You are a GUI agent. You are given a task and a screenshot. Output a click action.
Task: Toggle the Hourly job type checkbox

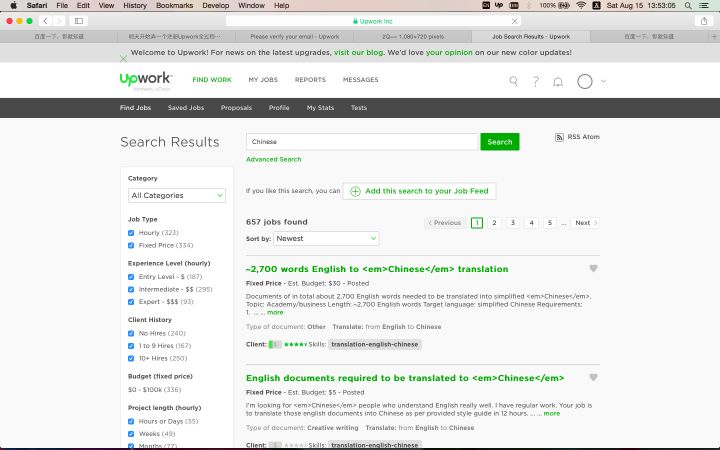(x=131, y=233)
